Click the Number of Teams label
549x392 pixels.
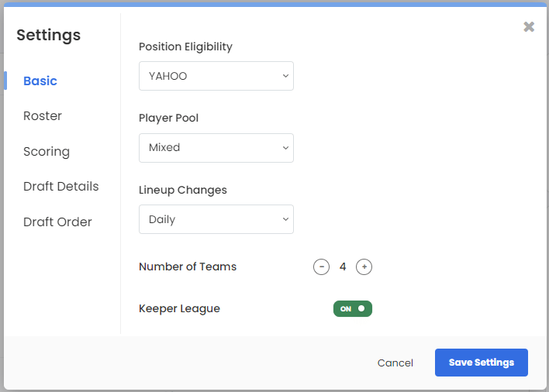pos(188,266)
